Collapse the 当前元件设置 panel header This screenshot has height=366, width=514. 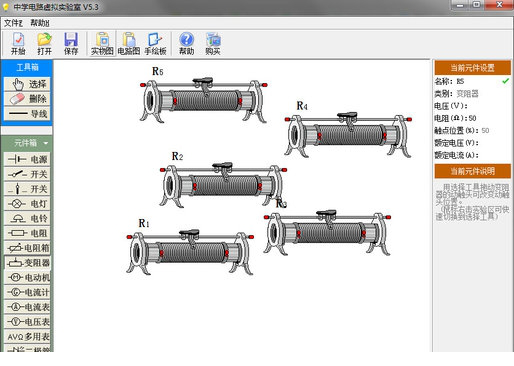coord(472,68)
